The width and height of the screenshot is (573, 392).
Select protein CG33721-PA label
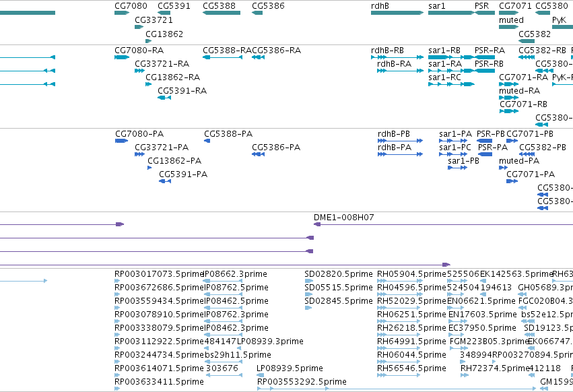tap(162, 148)
